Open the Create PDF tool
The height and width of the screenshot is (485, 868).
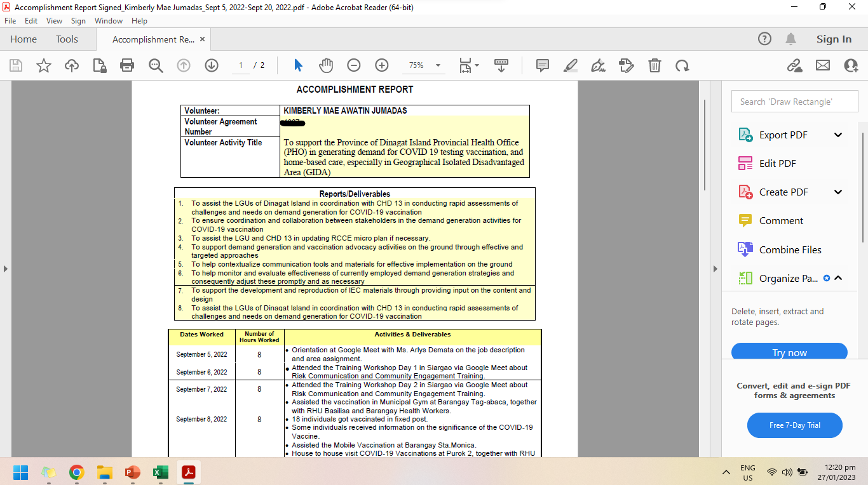click(x=783, y=192)
